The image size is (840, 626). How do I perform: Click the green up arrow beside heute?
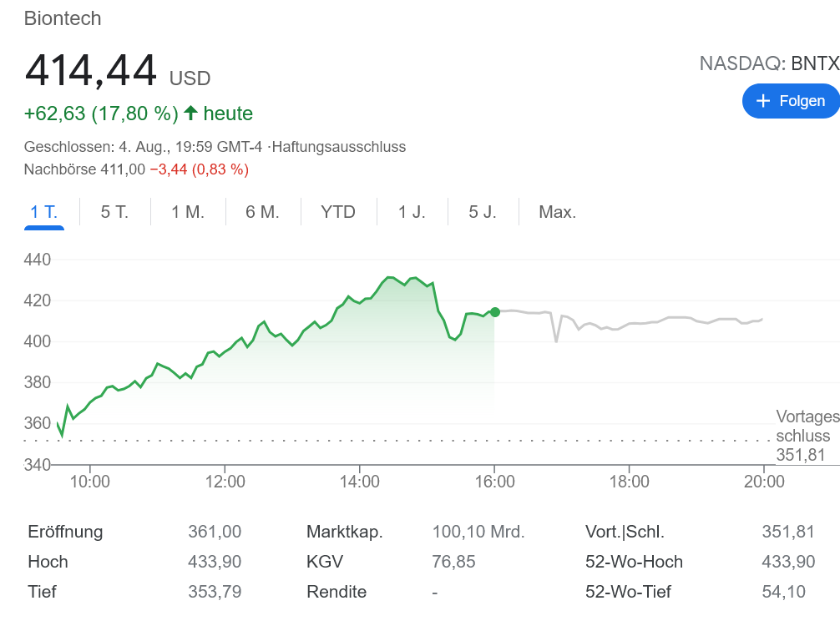pos(190,113)
